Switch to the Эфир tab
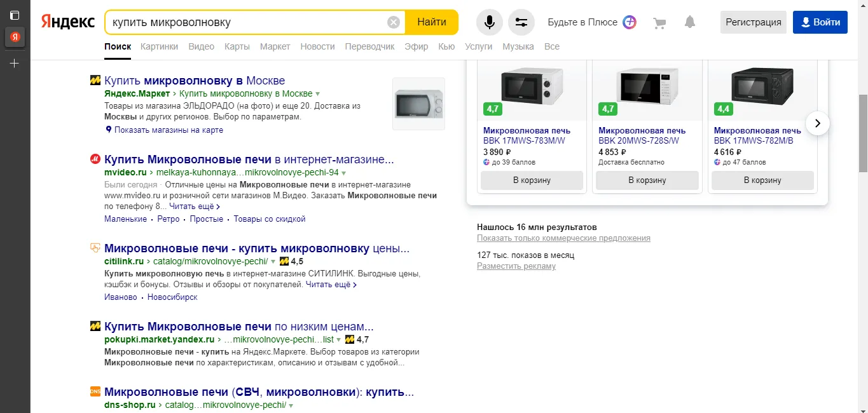Viewport: 868px width, 413px height. [x=417, y=46]
